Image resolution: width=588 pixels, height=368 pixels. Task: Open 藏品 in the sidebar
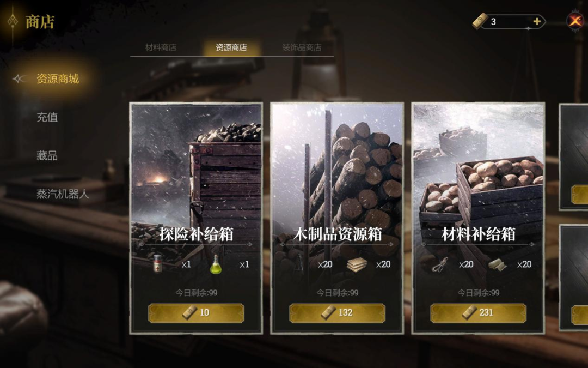[47, 155]
